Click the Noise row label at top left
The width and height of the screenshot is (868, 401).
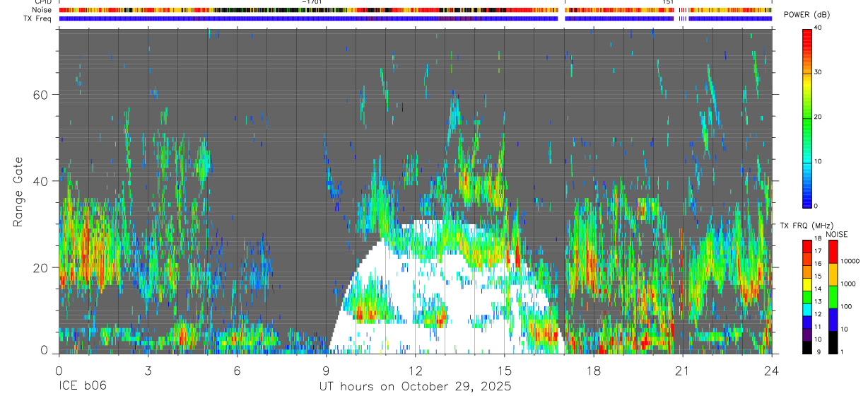coord(43,10)
